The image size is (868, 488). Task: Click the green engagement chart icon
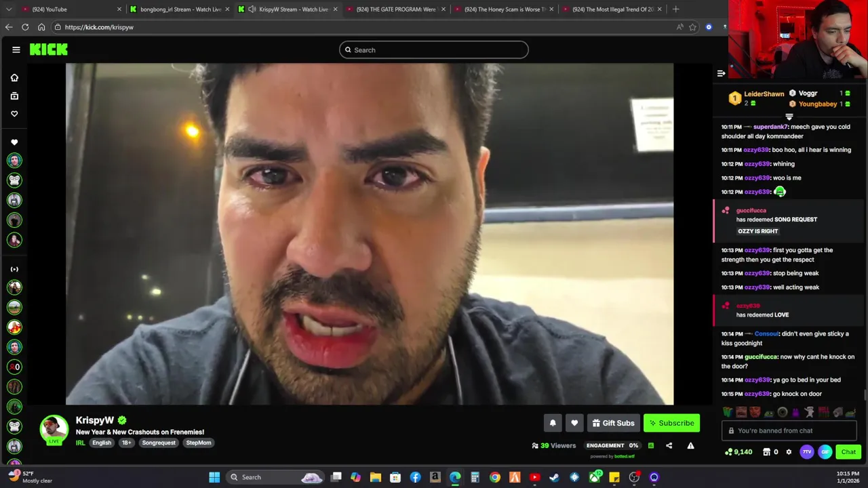coord(650,446)
